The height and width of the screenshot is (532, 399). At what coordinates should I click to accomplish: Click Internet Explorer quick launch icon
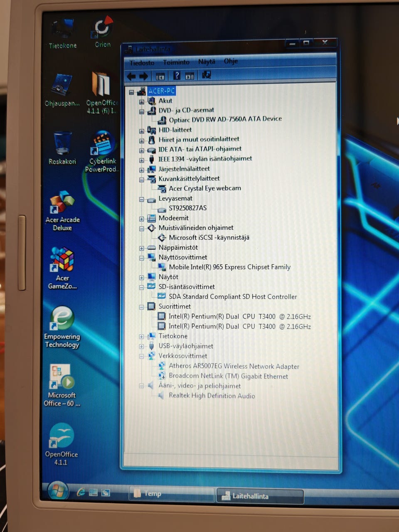coord(81,492)
